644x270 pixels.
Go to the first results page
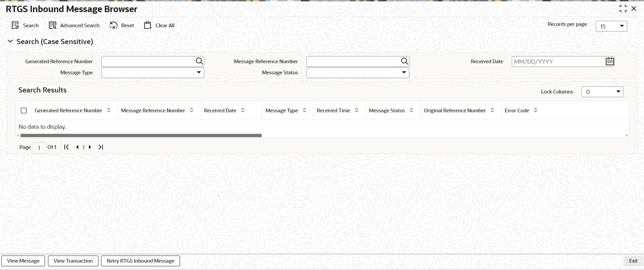pyautogui.click(x=66, y=147)
